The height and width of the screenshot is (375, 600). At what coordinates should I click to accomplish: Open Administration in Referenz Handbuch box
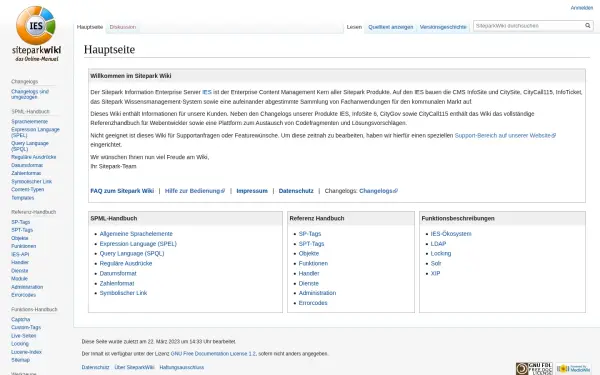(x=317, y=293)
